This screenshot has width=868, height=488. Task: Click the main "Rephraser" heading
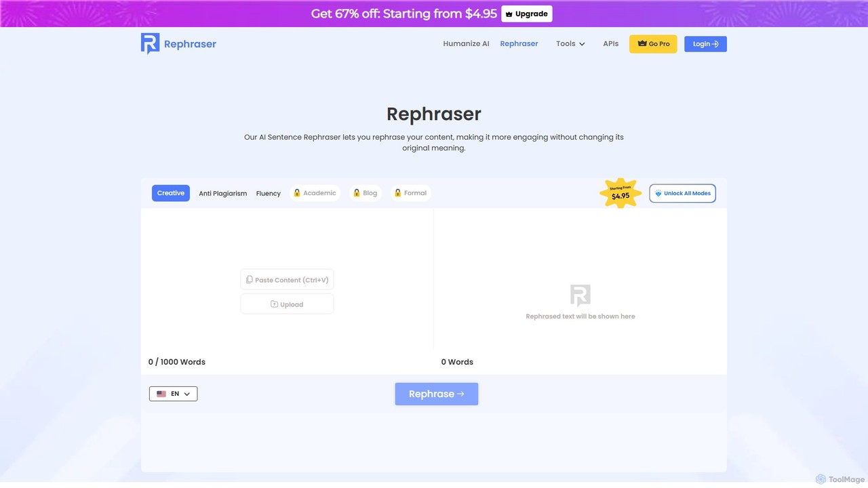pos(434,114)
